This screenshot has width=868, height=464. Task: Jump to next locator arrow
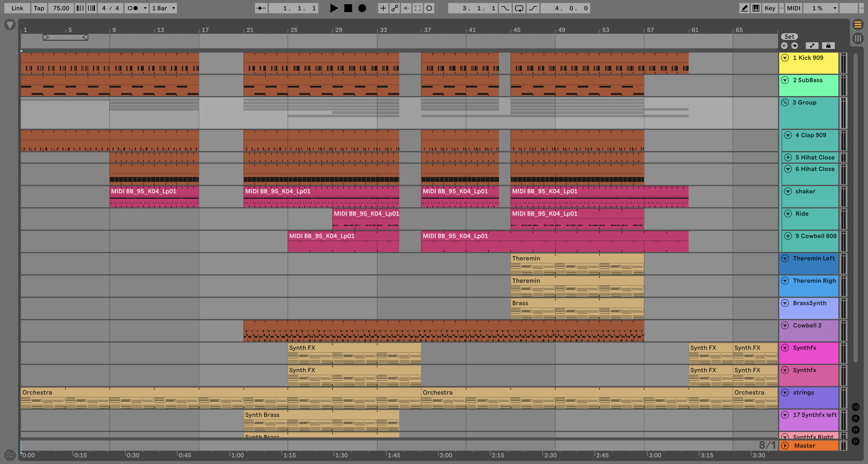click(x=795, y=46)
